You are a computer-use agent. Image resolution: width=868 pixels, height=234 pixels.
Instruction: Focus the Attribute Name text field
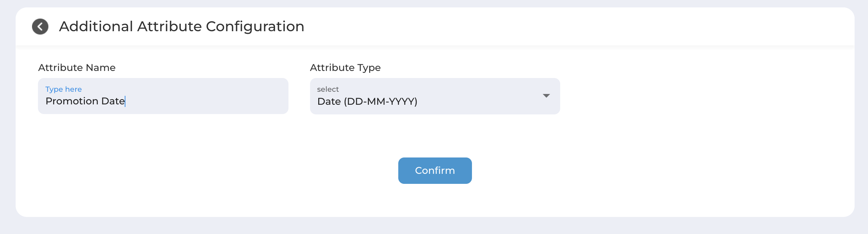point(163,96)
